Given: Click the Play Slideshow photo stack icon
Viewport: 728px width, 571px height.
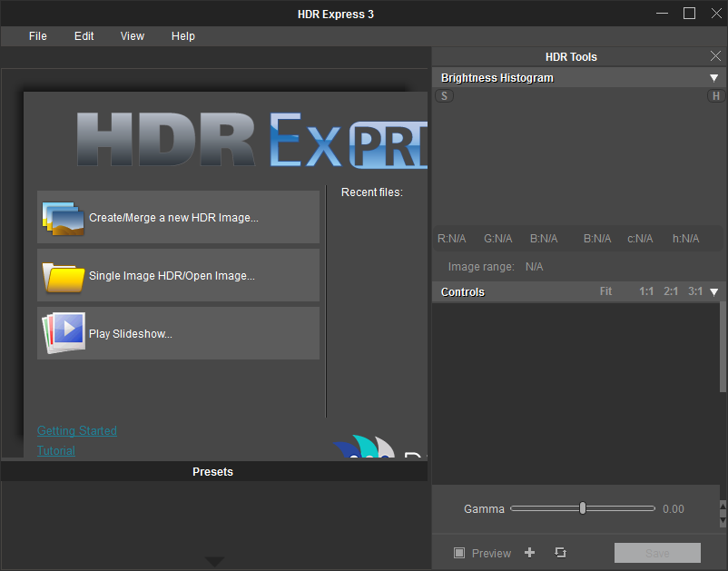Looking at the screenshot, I should (64, 333).
